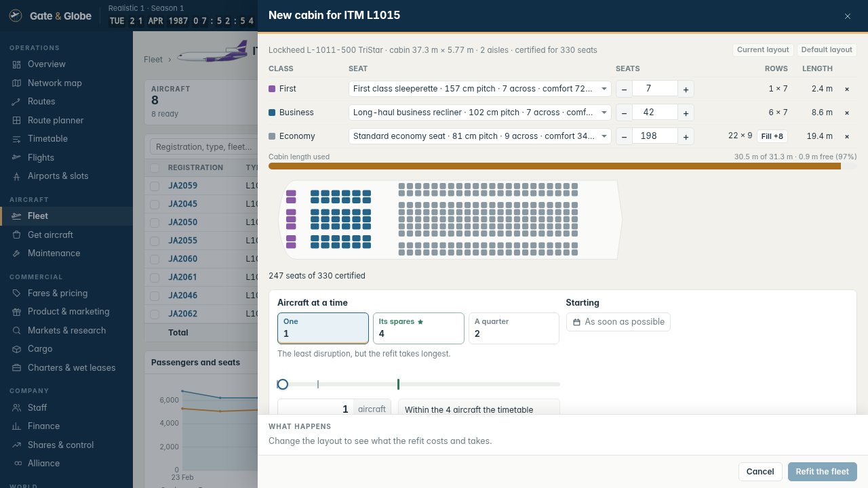Click the Product & marketing gift icon
The width and height of the screenshot is (868, 488).
pos(16,312)
